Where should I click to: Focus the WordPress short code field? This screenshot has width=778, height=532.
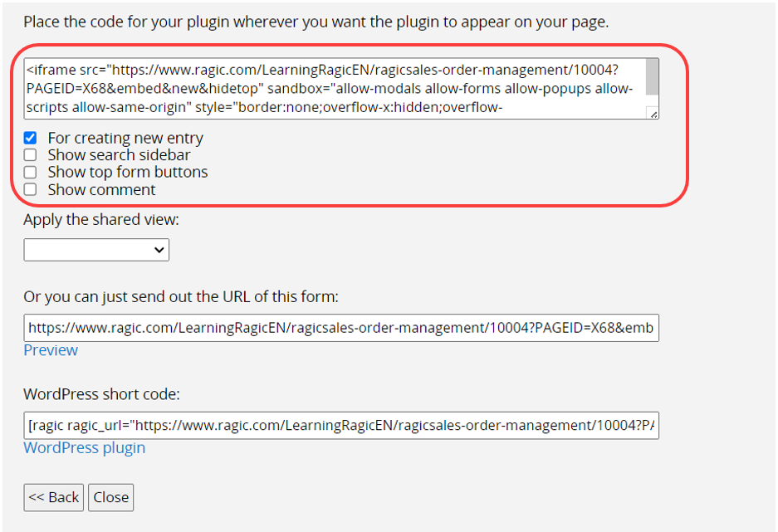(340, 425)
